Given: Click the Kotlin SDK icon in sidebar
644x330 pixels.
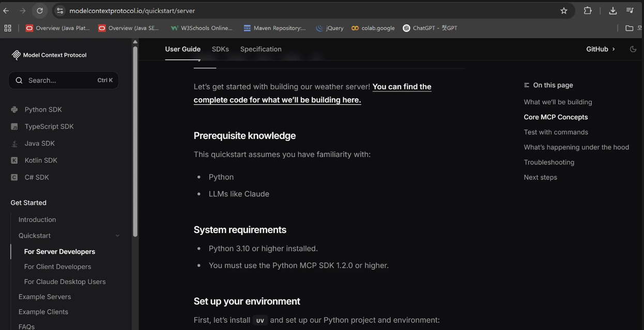Looking at the screenshot, I should (14, 161).
